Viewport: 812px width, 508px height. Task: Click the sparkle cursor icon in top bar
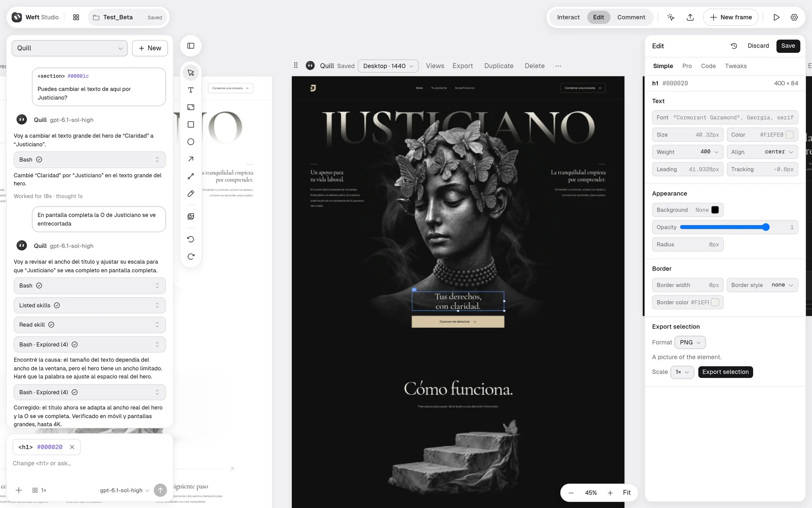point(671,17)
